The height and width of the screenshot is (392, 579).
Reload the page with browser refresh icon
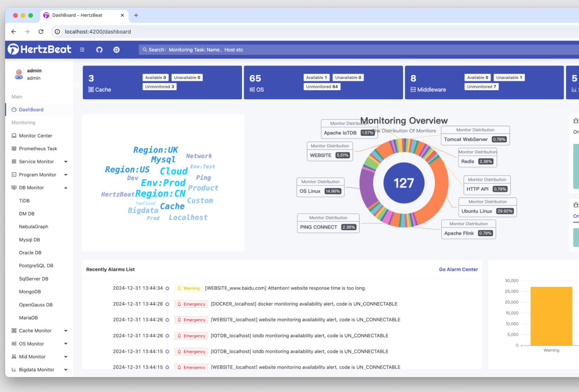tap(41, 31)
